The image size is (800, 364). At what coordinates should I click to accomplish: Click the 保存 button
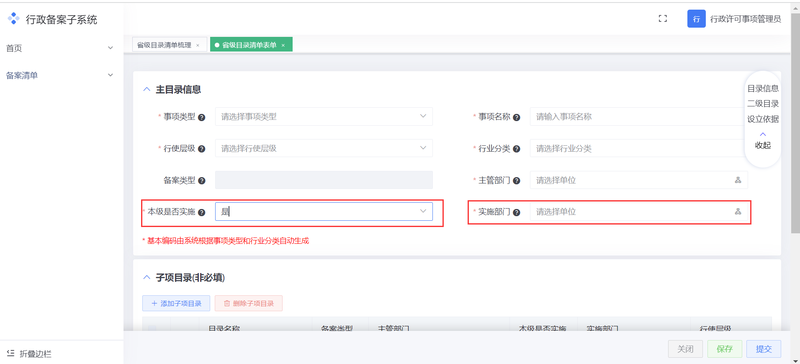tap(724, 349)
